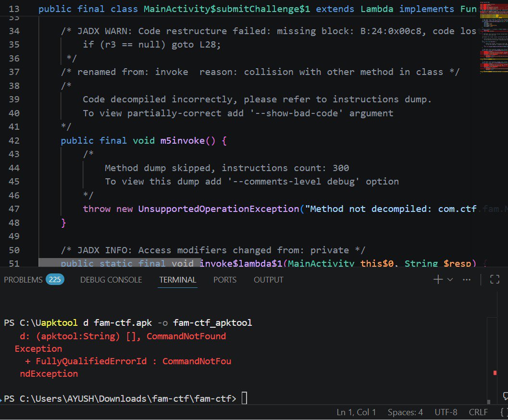Click the 'apktool' command text in terminal
Screen dimensions: 508x420
click(x=59, y=323)
